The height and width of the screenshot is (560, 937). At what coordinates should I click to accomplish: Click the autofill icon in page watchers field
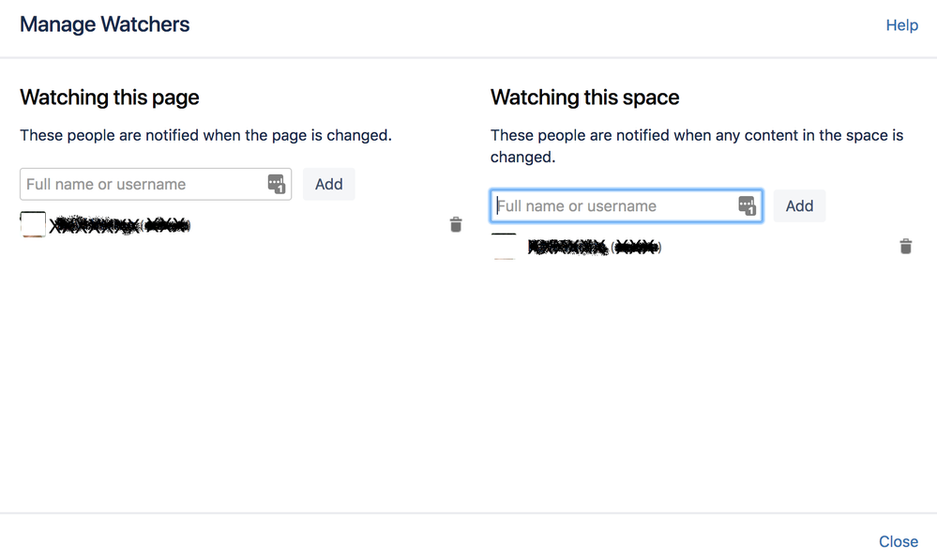tap(276, 184)
